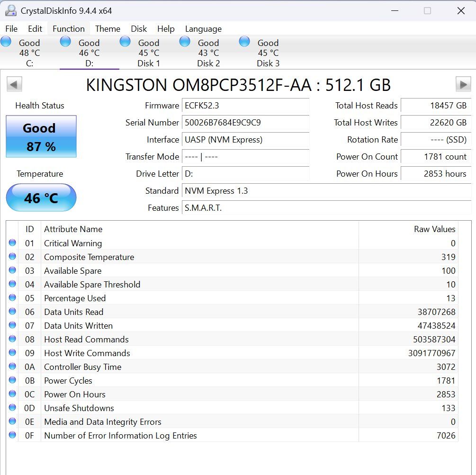Click status dot of Error Information Log Entries row
This screenshot has width=476, height=475.
pyautogui.click(x=12, y=435)
